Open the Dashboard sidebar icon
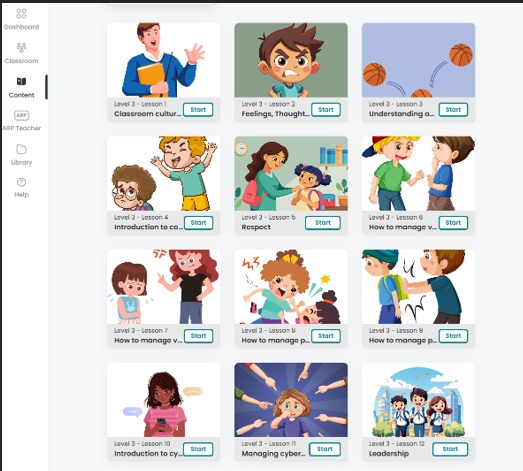The image size is (523, 471). tap(21, 14)
